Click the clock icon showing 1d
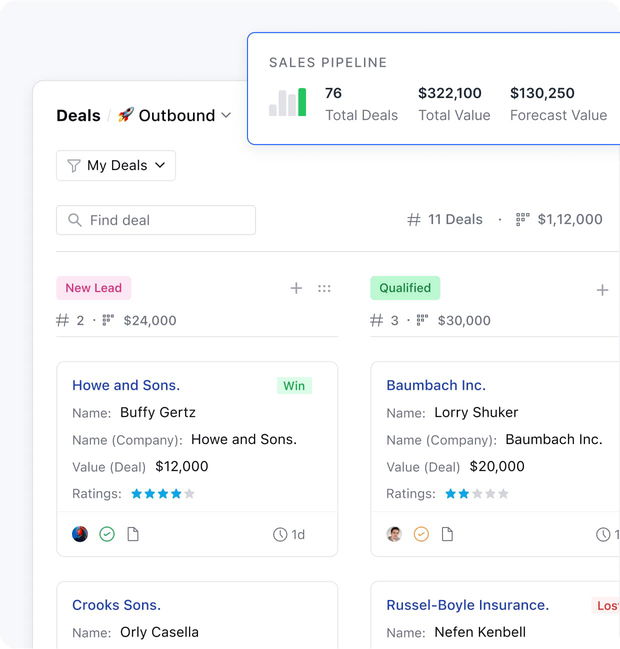620x649 pixels. [x=280, y=535]
